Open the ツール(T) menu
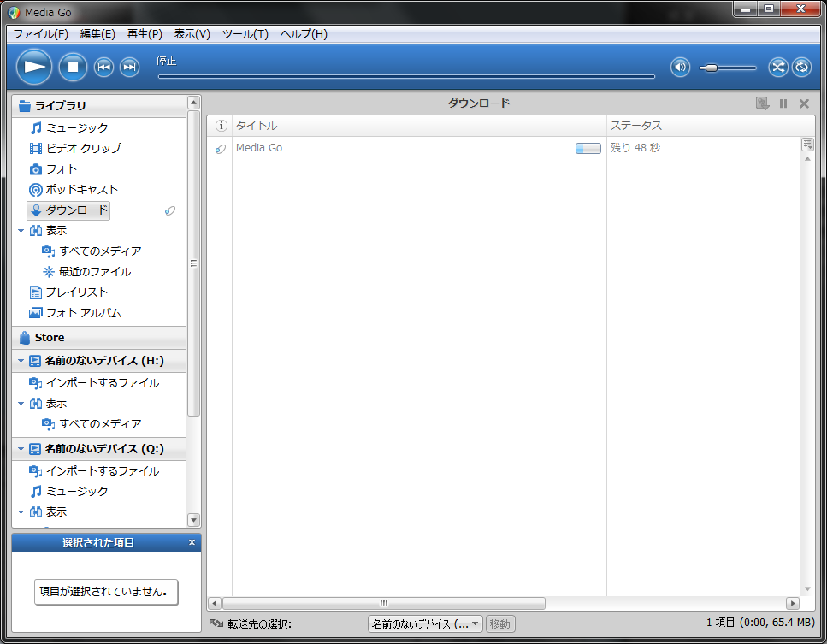The width and height of the screenshot is (827, 644). (x=245, y=34)
